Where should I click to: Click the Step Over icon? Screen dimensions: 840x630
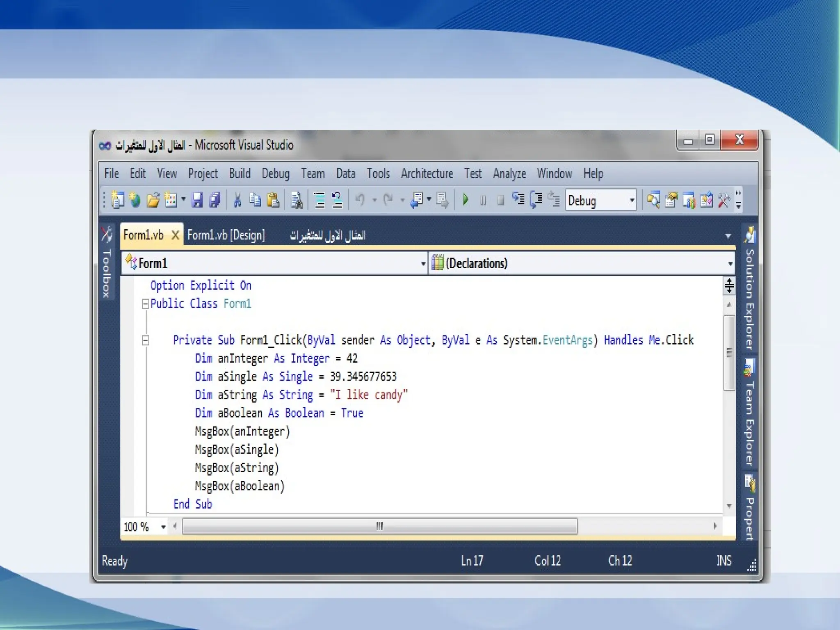pyautogui.click(x=536, y=200)
